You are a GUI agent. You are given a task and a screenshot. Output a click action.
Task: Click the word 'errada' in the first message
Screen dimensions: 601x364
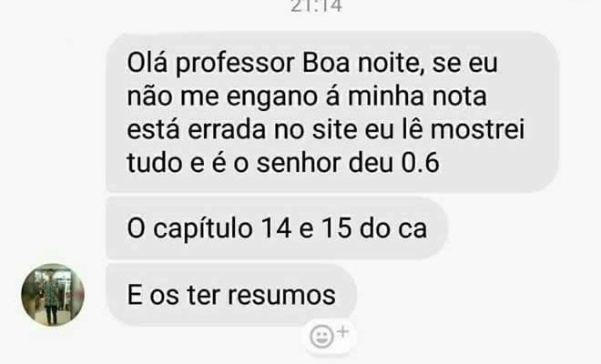click(x=227, y=130)
